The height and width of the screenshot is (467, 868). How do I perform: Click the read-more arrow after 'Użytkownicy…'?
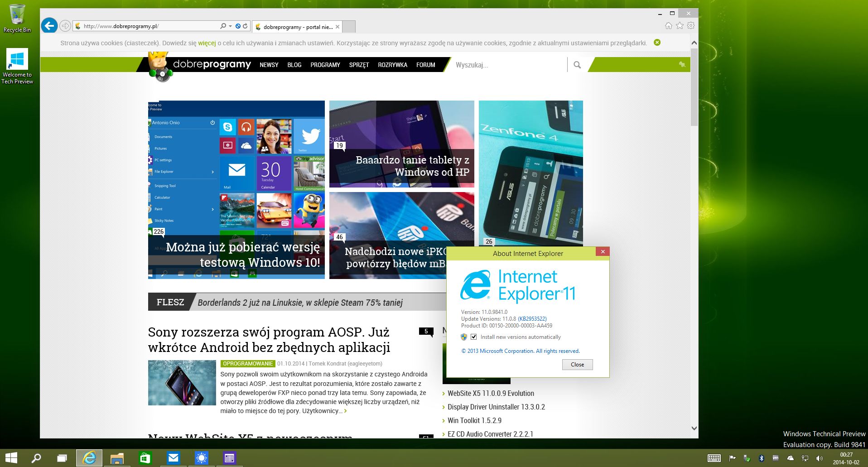[x=346, y=411]
